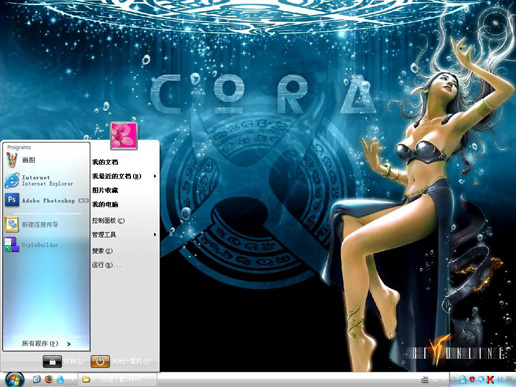Click the orange power shutdown button
516x387 pixels.
[x=100, y=361]
